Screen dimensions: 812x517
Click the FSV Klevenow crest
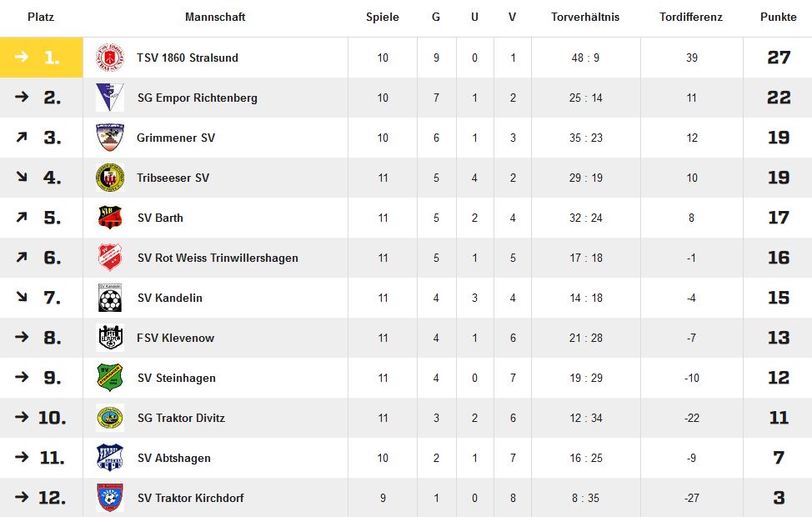pyautogui.click(x=110, y=338)
